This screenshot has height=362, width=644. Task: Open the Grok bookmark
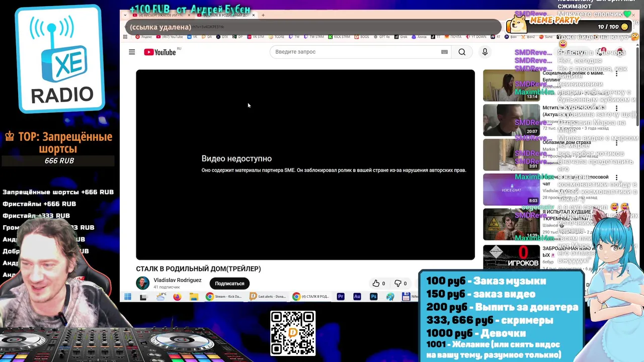click(400, 37)
